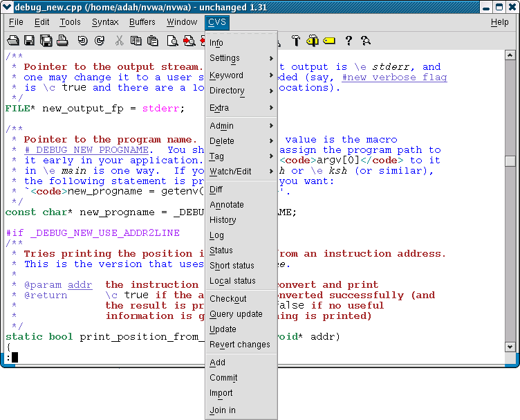Click the Copy toolbar icon
520x420 pixels.
click(x=136, y=41)
